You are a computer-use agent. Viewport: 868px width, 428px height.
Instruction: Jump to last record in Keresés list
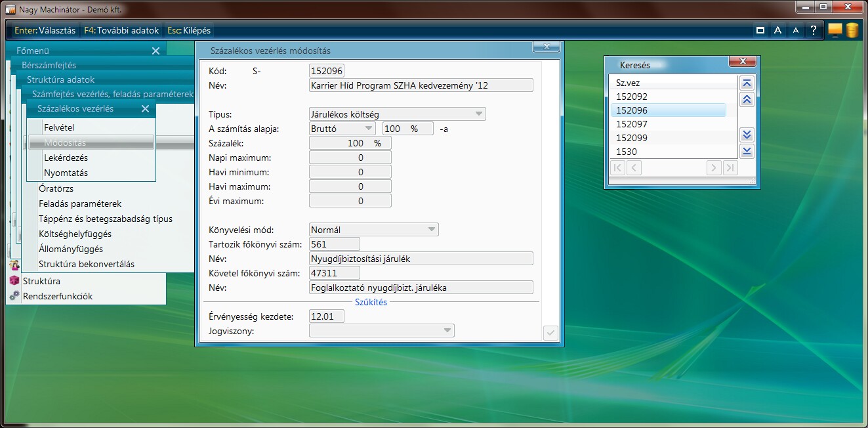(x=747, y=152)
